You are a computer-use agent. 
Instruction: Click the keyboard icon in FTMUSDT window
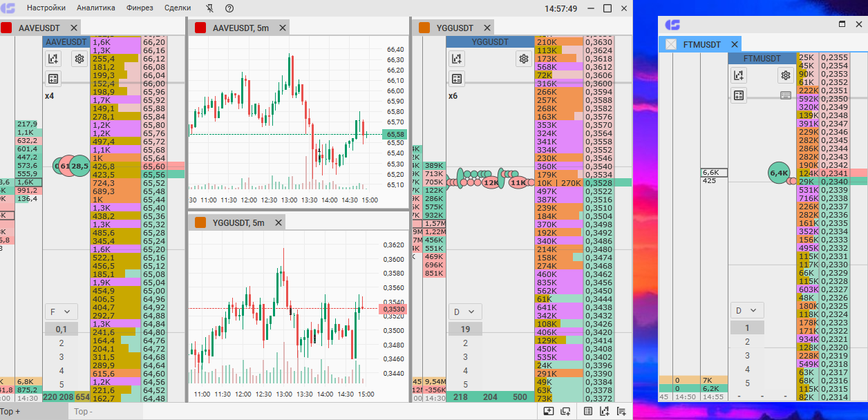click(x=786, y=95)
